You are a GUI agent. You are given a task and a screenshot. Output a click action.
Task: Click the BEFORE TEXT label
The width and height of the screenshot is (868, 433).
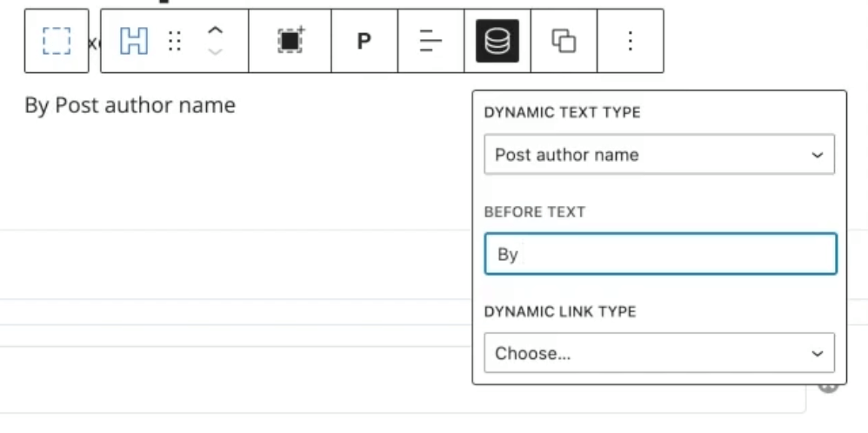click(535, 212)
